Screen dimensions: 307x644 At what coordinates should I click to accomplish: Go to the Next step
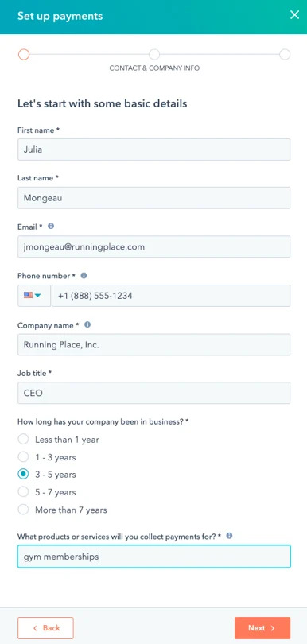click(262, 628)
